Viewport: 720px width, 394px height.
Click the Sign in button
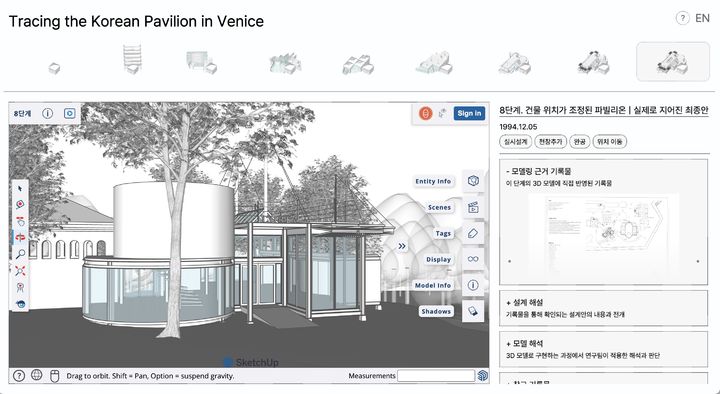(x=469, y=113)
